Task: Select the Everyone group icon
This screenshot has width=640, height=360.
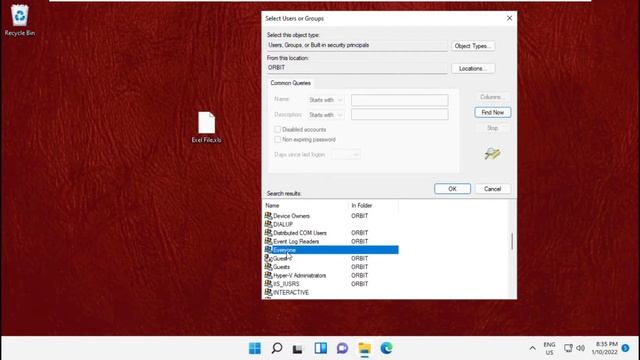Action: pos(268,249)
